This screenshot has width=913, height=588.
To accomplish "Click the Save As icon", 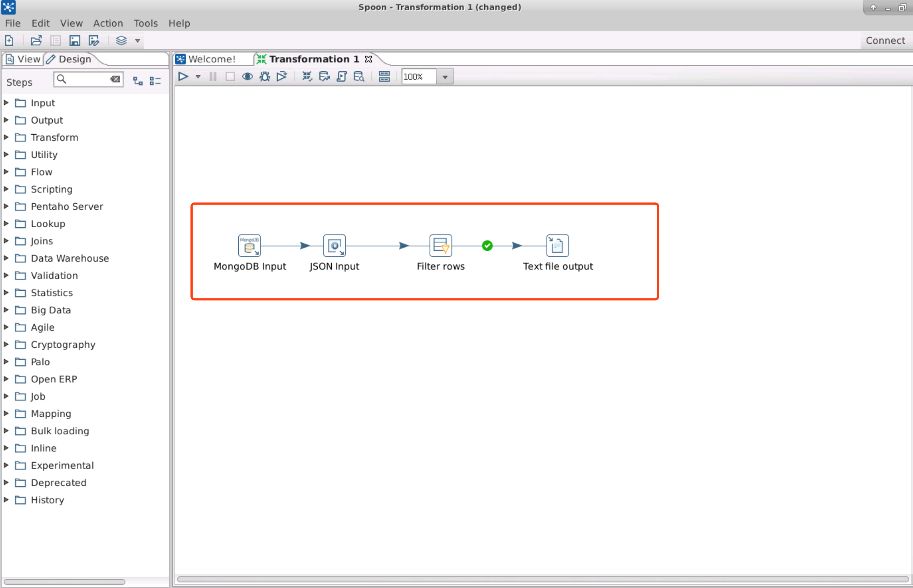I will tap(94, 41).
